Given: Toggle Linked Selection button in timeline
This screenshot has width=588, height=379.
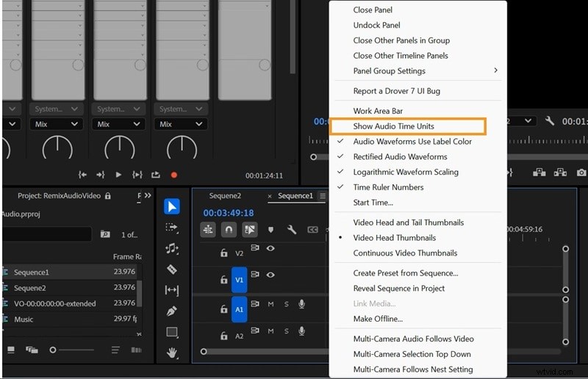Looking at the screenshot, I should (x=250, y=229).
